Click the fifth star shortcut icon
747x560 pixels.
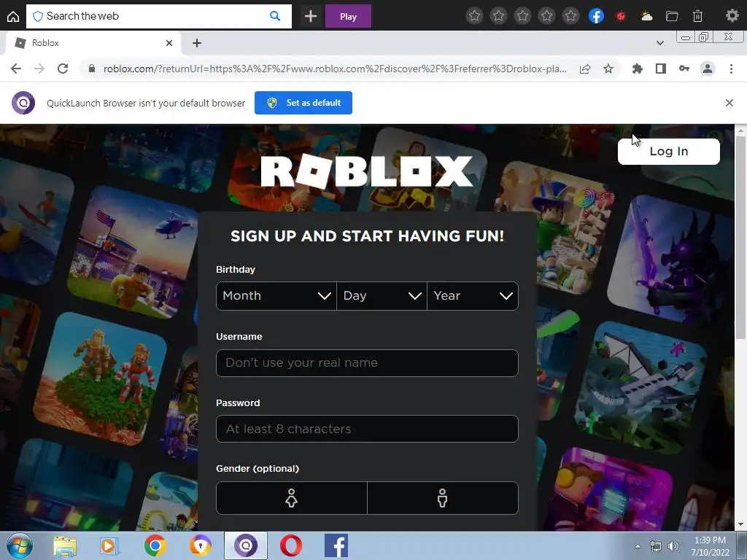click(x=570, y=16)
